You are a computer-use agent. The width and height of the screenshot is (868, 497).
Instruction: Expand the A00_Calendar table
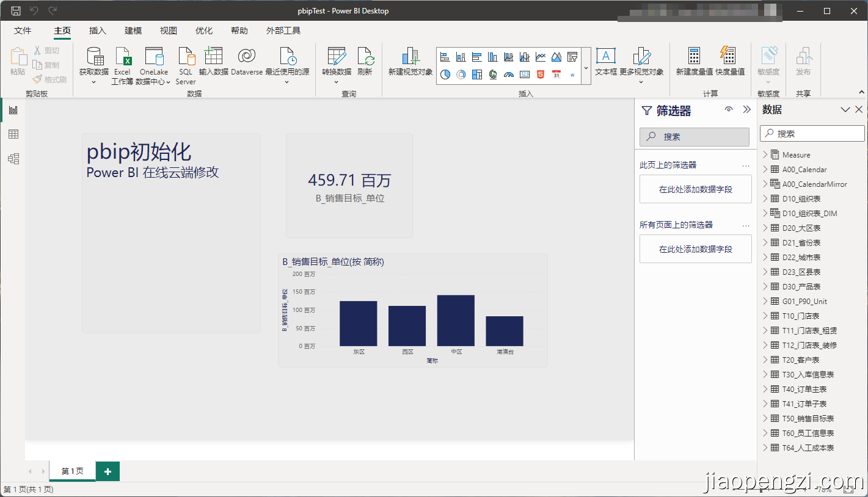[x=765, y=170]
